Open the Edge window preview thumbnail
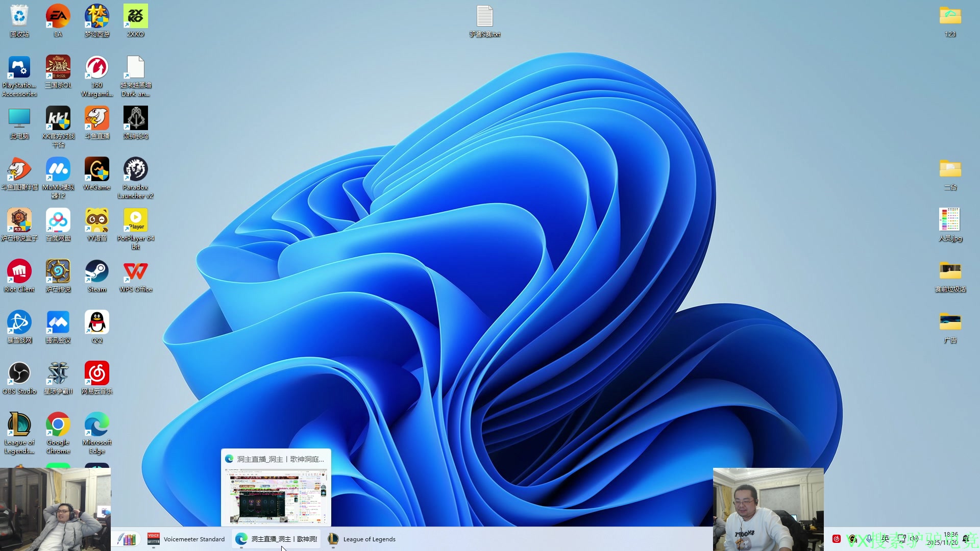 [x=276, y=496]
